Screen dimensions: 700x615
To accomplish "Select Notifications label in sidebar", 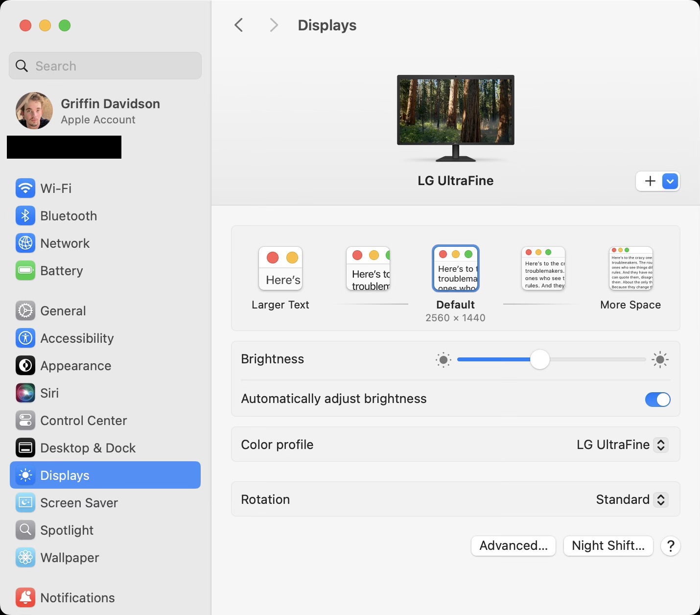I will pos(78,598).
